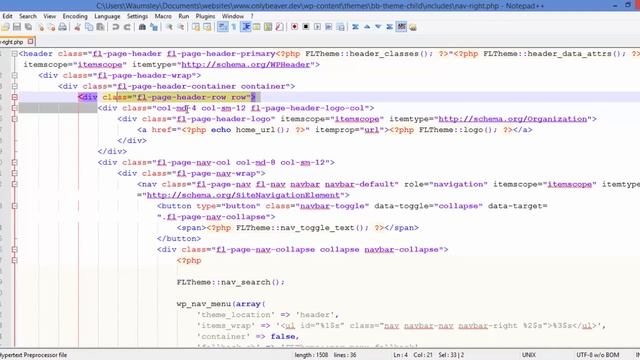Run macro multiple times icon
Screen dimensions: 640x360
click(x=329, y=27)
